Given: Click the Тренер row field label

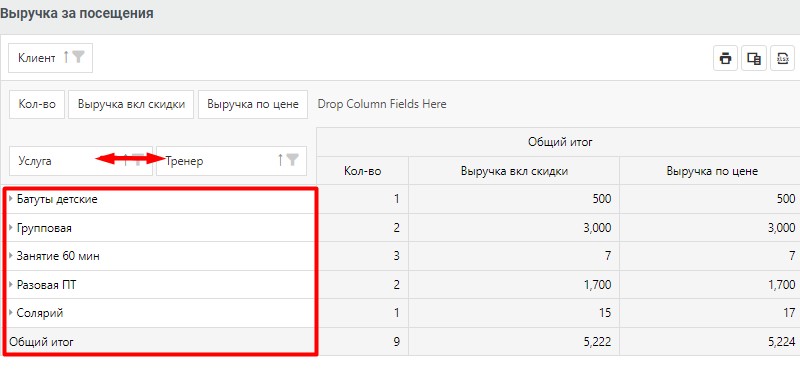Looking at the screenshot, I should 184,161.
